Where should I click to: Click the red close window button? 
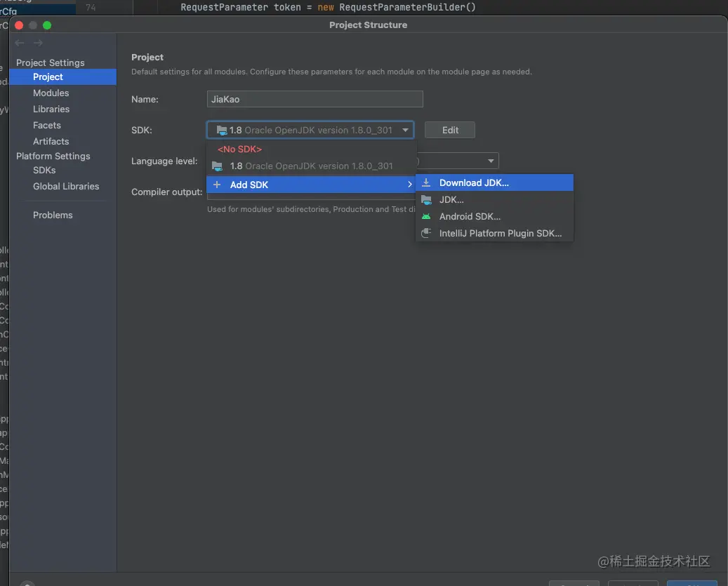[x=19, y=25]
